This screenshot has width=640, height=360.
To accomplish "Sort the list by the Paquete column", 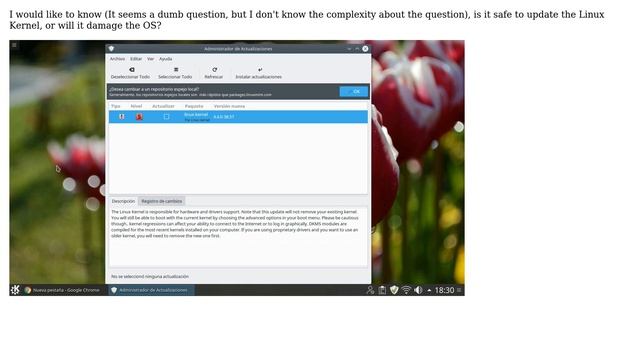I will pos(194,106).
